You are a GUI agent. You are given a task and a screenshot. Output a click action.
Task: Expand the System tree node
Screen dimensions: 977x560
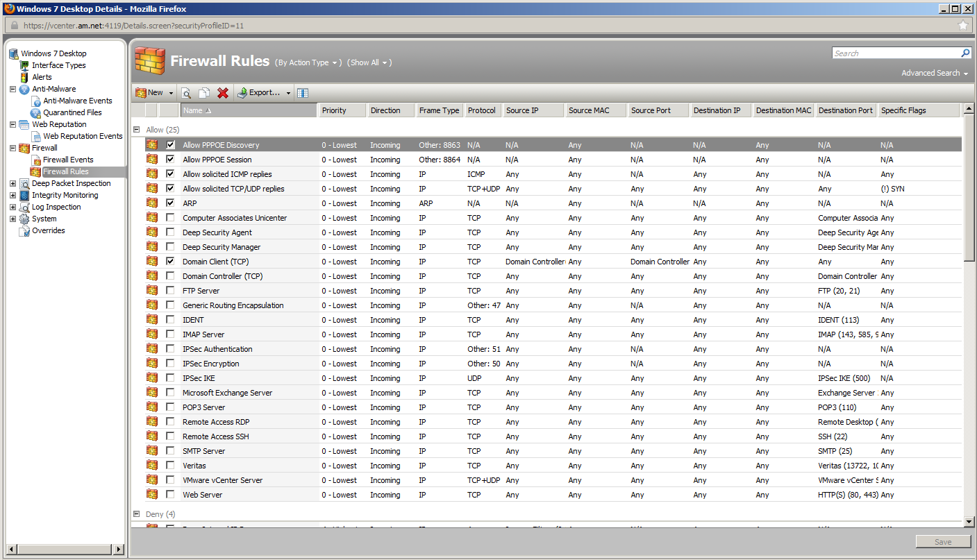click(13, 219)
